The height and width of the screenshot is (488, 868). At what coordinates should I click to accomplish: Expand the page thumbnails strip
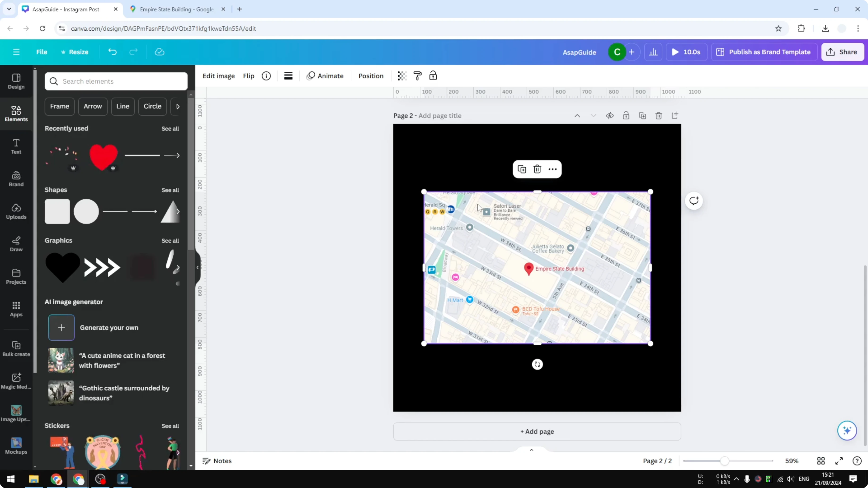tap(531, 450)
